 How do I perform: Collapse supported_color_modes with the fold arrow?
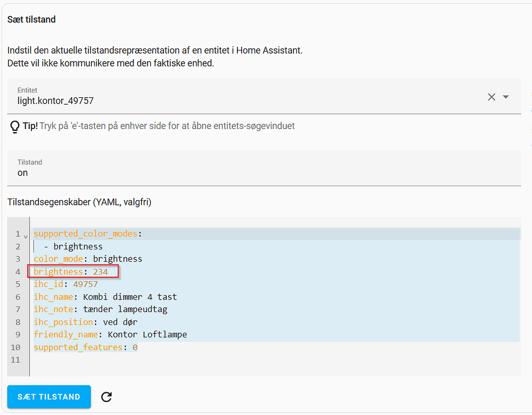(x=25, y=236)
